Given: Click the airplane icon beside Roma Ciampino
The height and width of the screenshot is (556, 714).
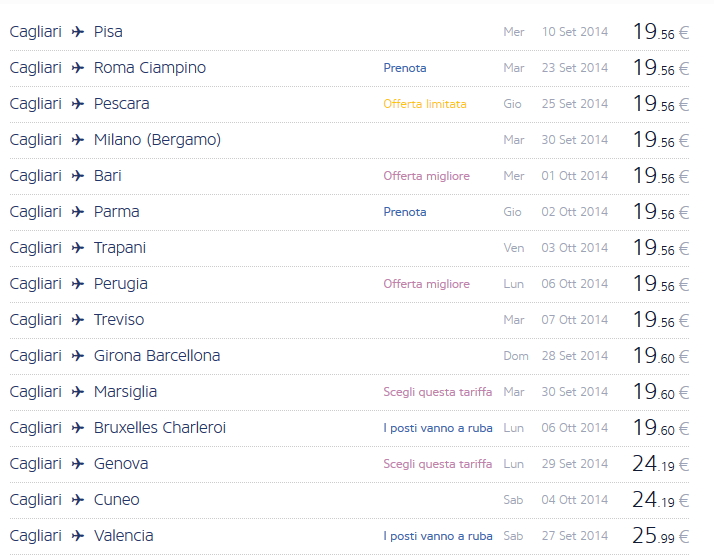Looking at the screenshot, I should click(x=78, y=68).
